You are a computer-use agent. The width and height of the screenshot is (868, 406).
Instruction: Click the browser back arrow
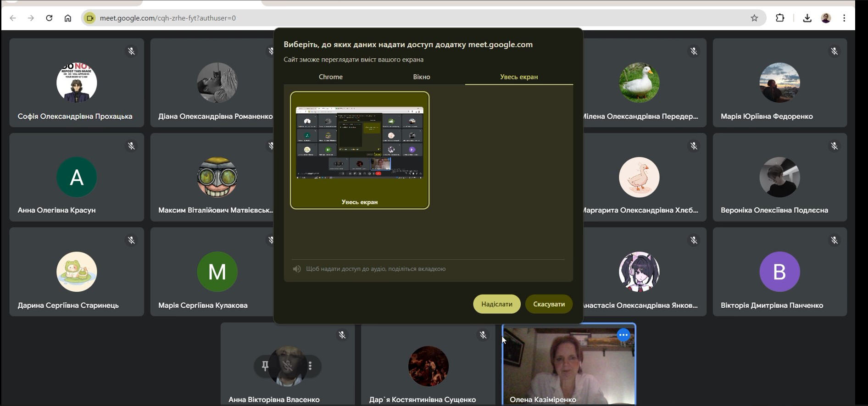click(x=13, y=18)
